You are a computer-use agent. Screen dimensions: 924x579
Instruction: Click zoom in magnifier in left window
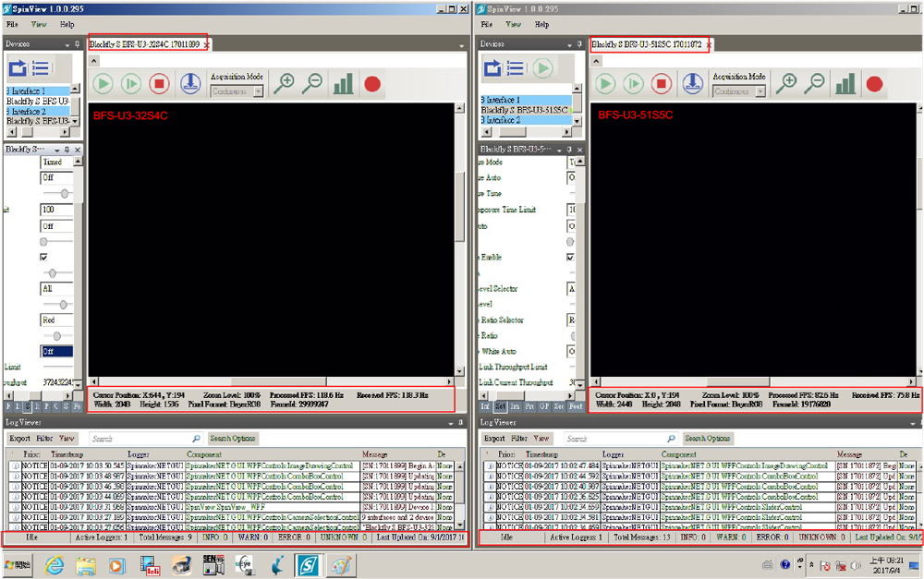tap(285, 83)
